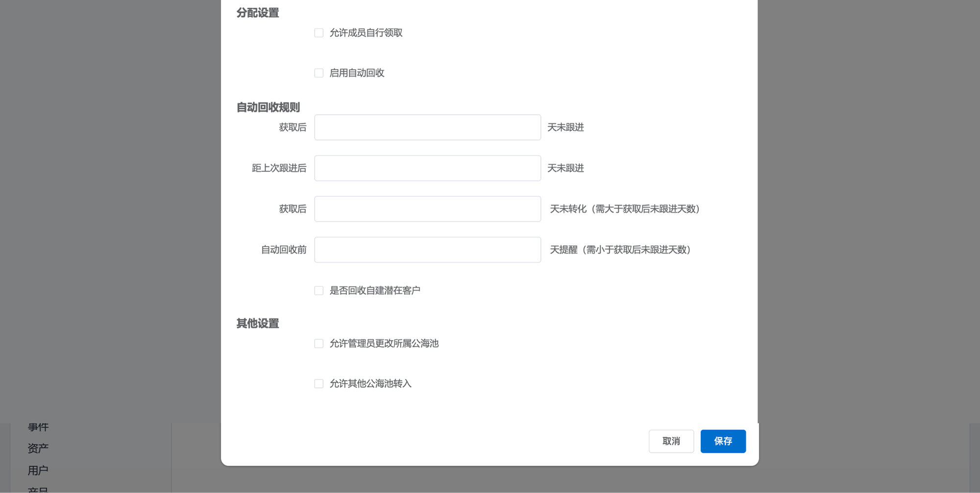Screen dimensions: 980x493
Task: Enable the 允许成员自行领取 checkbox
Action: coord(319,33)
